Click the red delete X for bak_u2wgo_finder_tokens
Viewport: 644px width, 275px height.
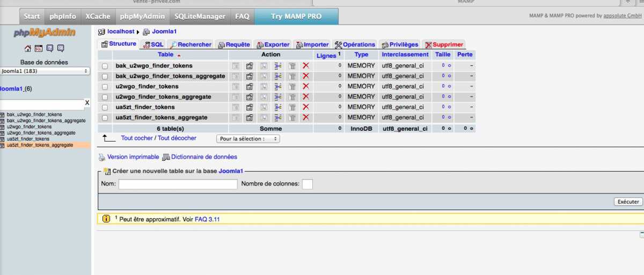pos(306,66)
